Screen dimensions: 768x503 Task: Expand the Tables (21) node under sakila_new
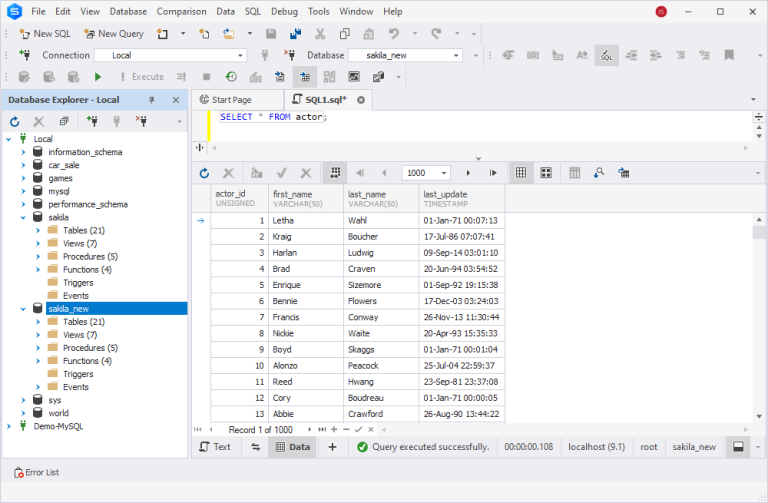pos(38,322)
